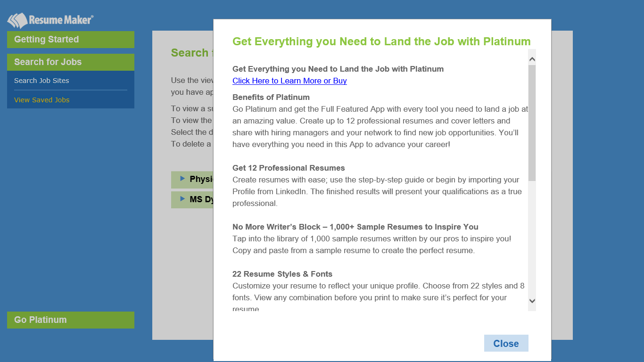Click the dialog scrollbar down arrow
The image size is (644, 362).
532,301
